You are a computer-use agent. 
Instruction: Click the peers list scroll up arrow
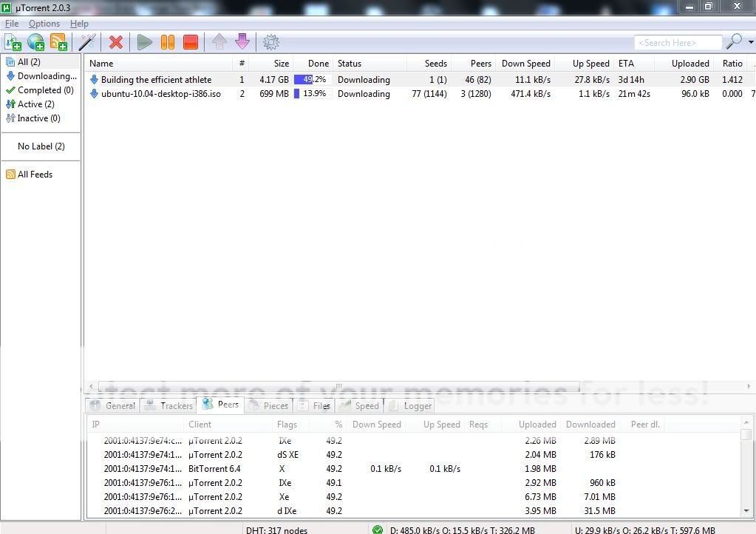(x=746, y=422)
